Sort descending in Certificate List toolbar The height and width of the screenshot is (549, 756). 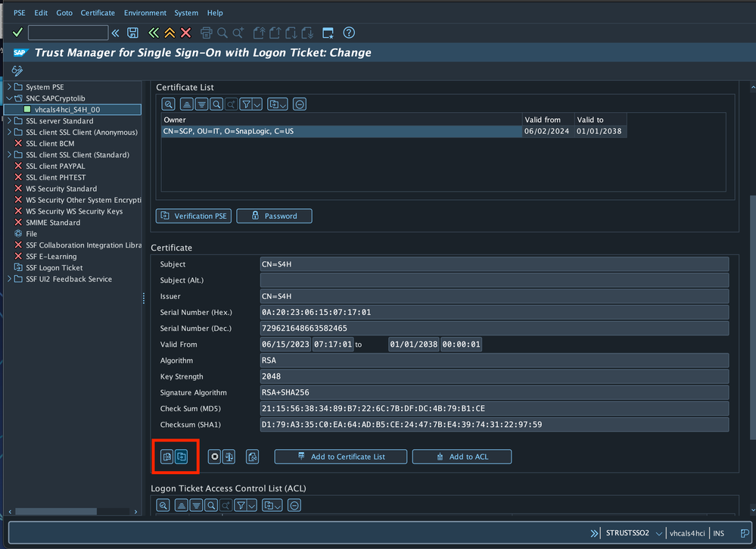tap(201, 104)
